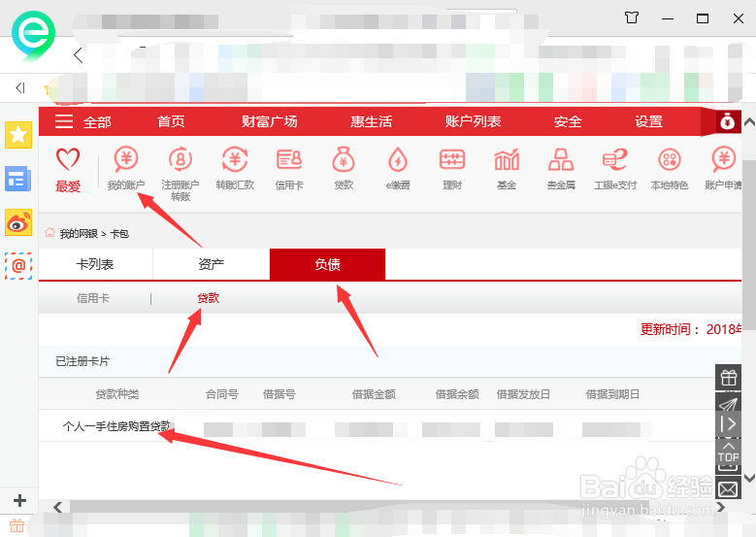Click vertical scrollbar up arrow

coord(749,122)
